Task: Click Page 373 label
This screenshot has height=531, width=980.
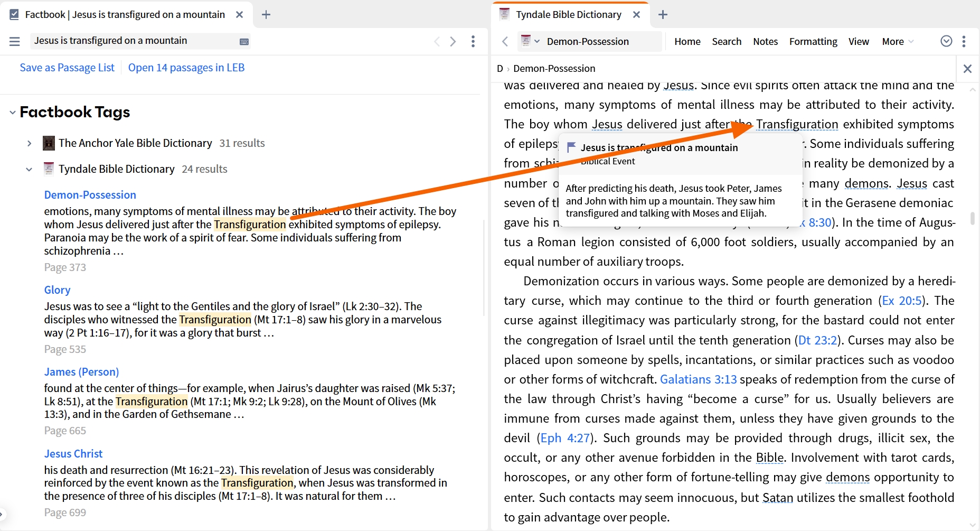Action: tap(65, 267)
